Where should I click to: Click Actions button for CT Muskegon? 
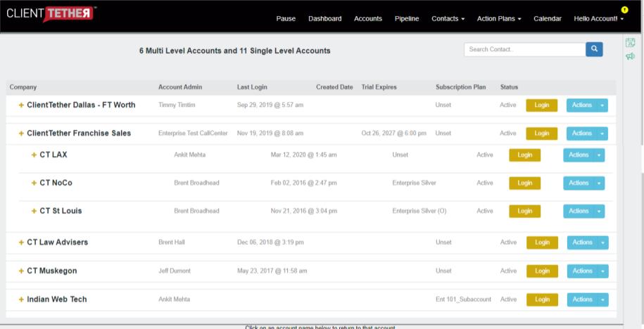point(582,271)
